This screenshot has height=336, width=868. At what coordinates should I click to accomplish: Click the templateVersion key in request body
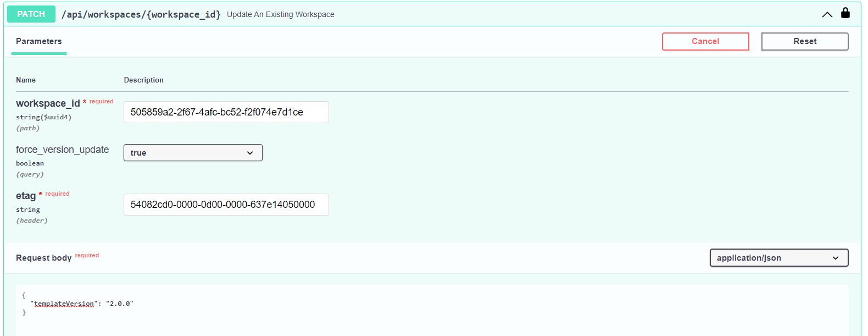64,304
